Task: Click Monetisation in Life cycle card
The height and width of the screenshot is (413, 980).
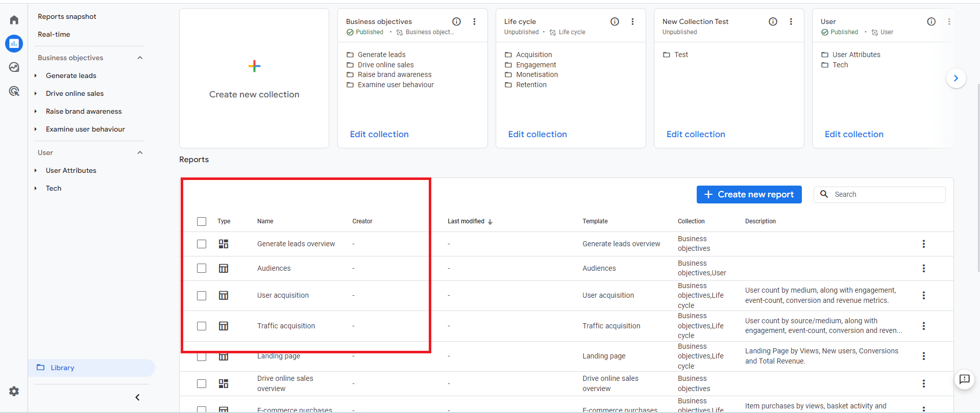Action: click(537, 74)
